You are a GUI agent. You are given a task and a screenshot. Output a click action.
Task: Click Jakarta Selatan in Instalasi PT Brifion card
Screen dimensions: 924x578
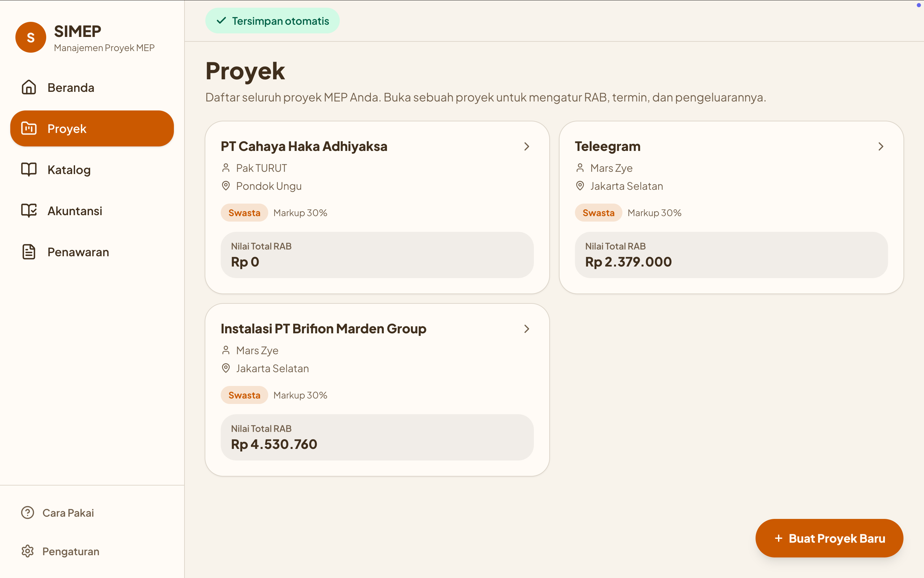(x=272, y=369)
